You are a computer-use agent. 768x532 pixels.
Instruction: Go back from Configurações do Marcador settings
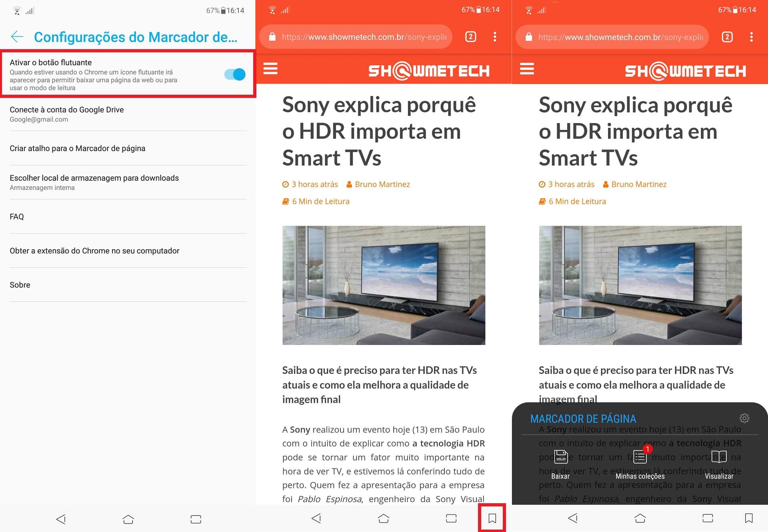17,37
